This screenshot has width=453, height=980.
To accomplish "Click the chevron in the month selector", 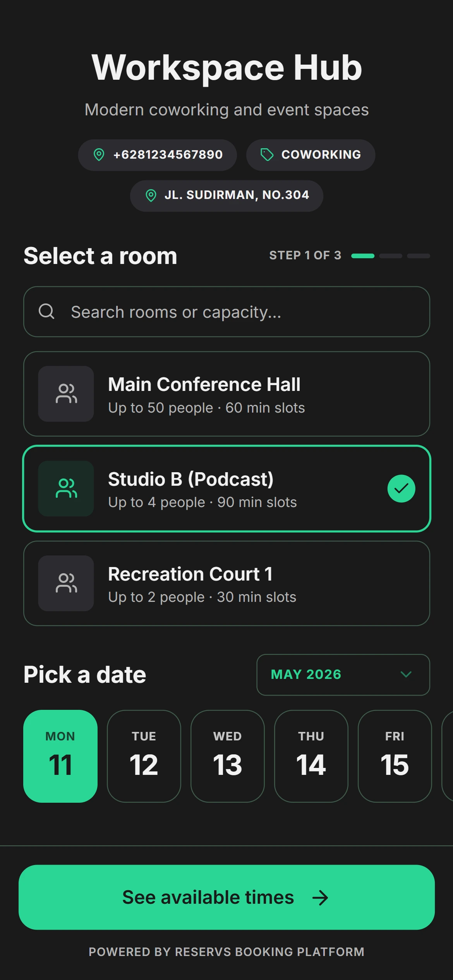I will (406, 675).
